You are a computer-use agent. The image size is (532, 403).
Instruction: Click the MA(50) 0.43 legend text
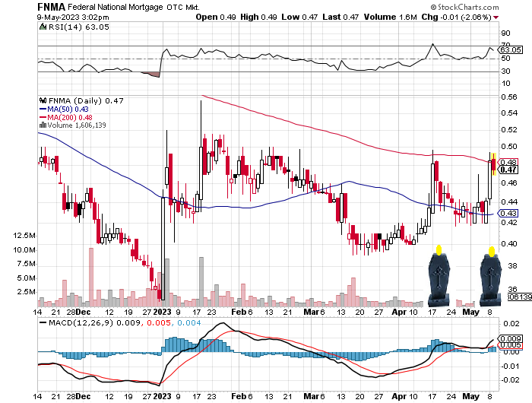pos(68,109)
